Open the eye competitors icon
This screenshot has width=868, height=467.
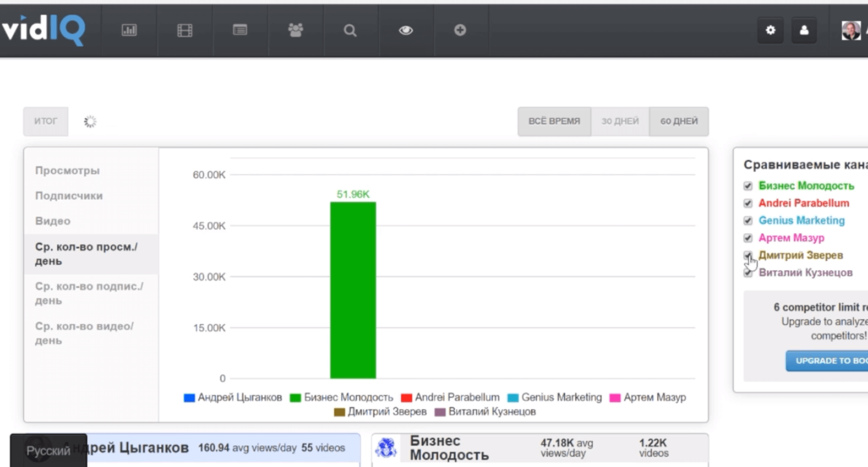(x=406, y=30)
